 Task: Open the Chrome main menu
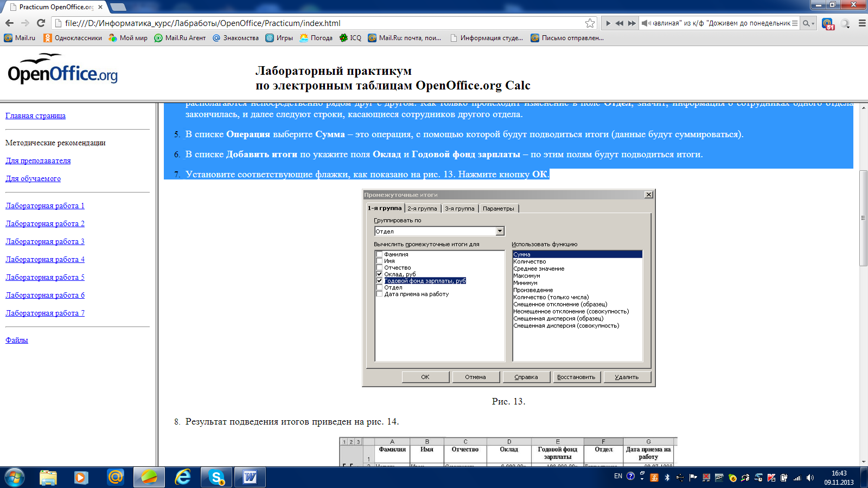[862, 23]
